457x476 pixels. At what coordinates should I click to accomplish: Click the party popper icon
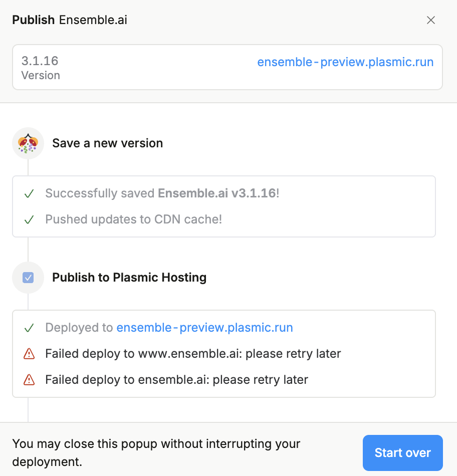point(28,143)
